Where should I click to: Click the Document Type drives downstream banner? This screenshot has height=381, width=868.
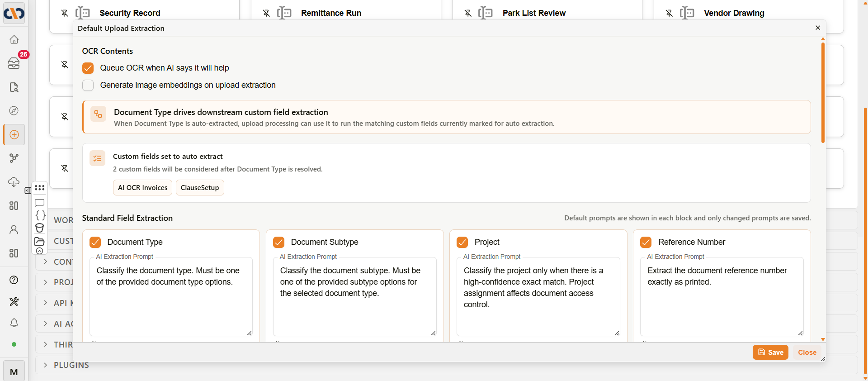(447, 117)
